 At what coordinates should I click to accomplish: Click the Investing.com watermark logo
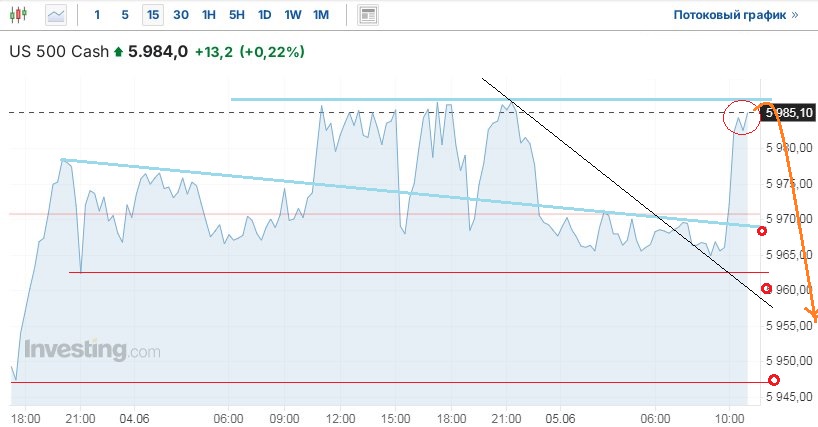[92, 351]
